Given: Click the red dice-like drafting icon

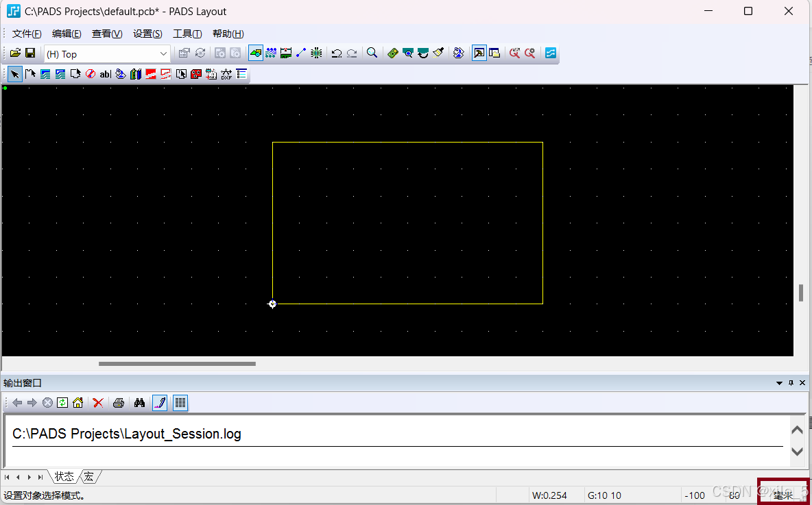Looking at the screenshot, I should (x=195, y=74).
